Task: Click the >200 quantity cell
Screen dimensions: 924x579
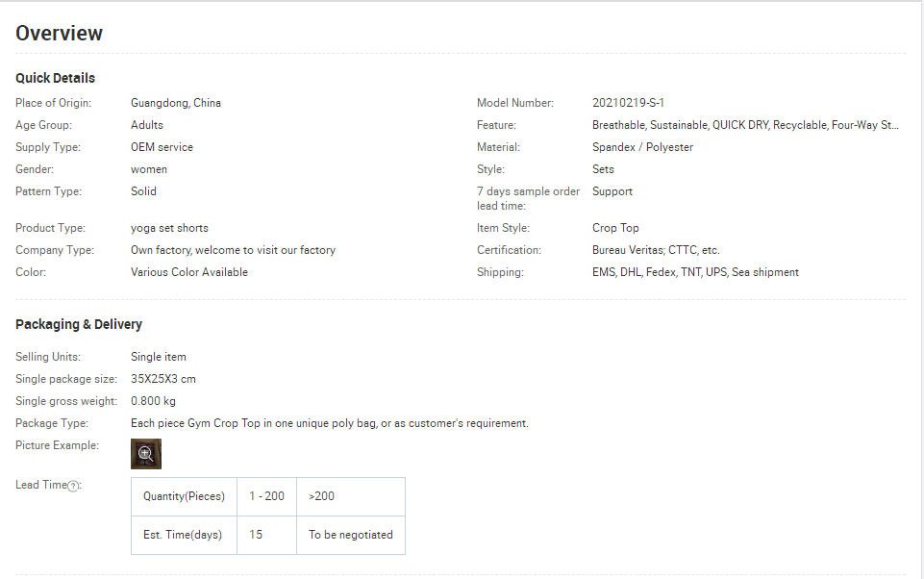Action: tap(351, 496)
